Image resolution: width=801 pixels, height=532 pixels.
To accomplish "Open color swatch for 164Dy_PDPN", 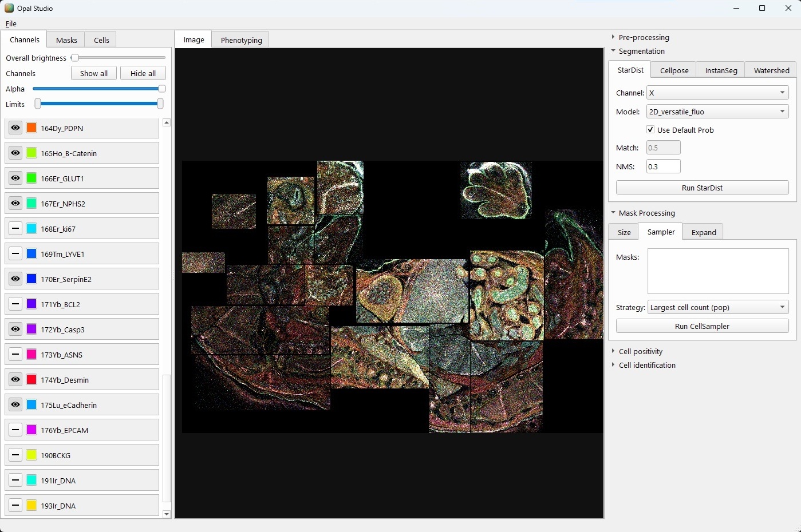I will [x=31, y=128].
